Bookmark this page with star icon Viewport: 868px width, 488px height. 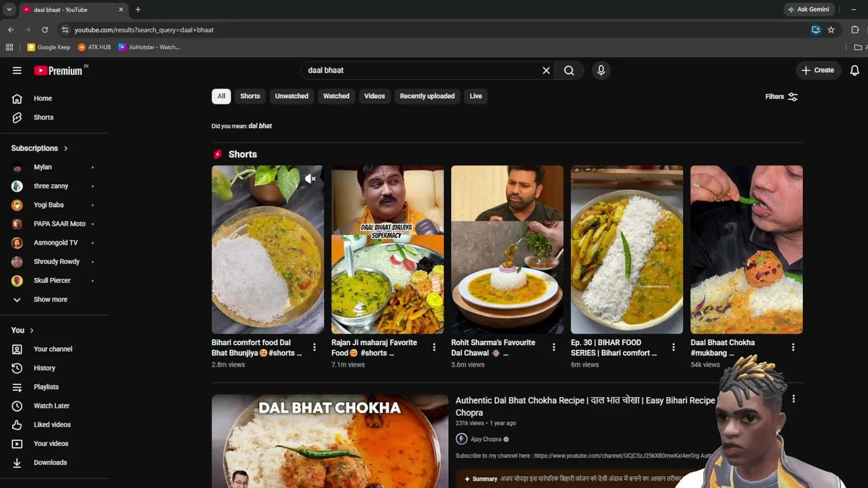(x=831, y=30)
